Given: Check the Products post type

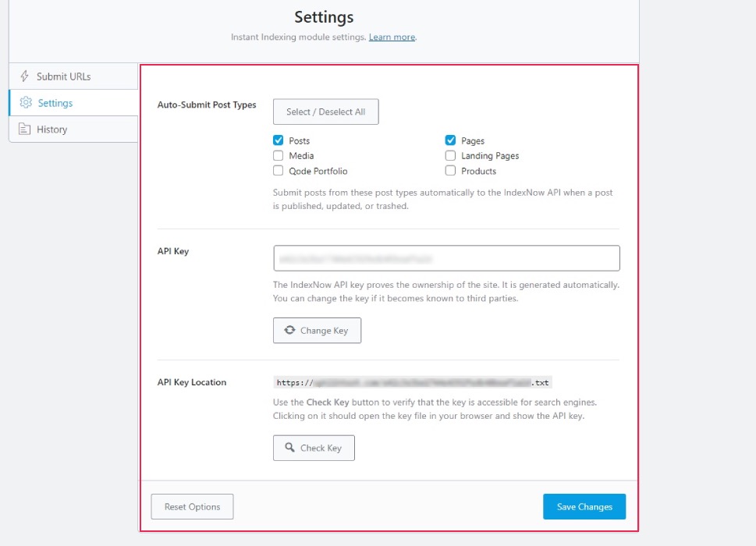Looking at the screenshot, I should click(x=450, y=171).
